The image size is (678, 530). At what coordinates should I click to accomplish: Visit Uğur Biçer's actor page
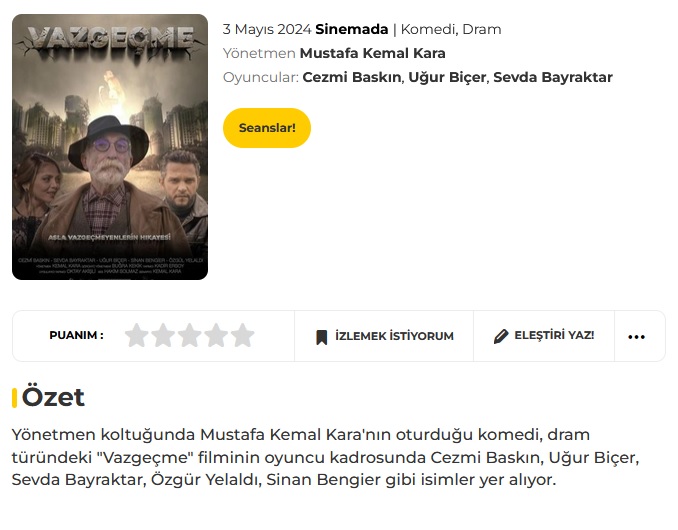[x=447, y=77]
